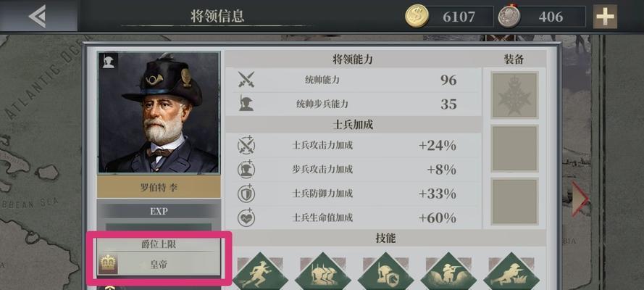Select the 统帅能力 96 stat row

[354, 80]
